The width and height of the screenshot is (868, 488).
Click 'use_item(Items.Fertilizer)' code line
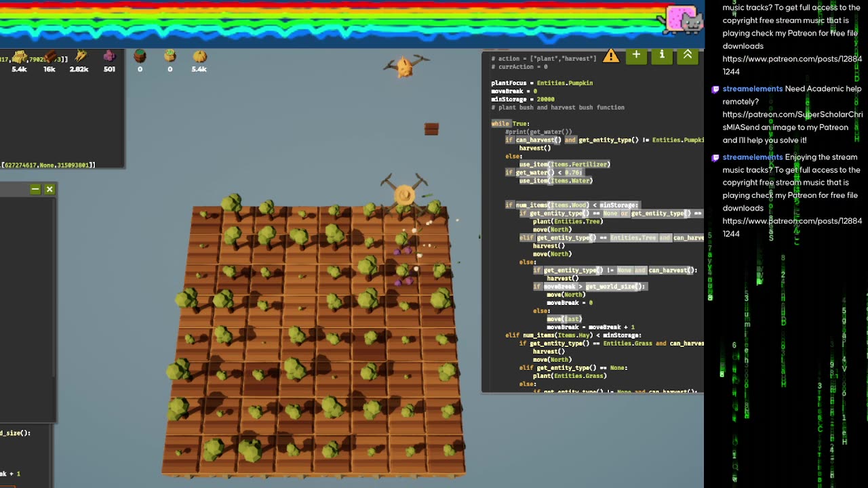coord(565,164)
